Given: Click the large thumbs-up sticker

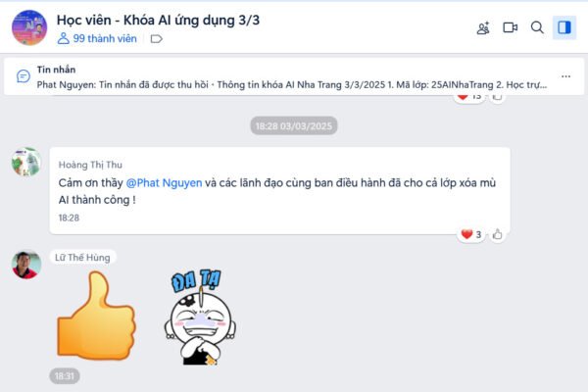Looking at the screenshot, I should coord(96,316).
